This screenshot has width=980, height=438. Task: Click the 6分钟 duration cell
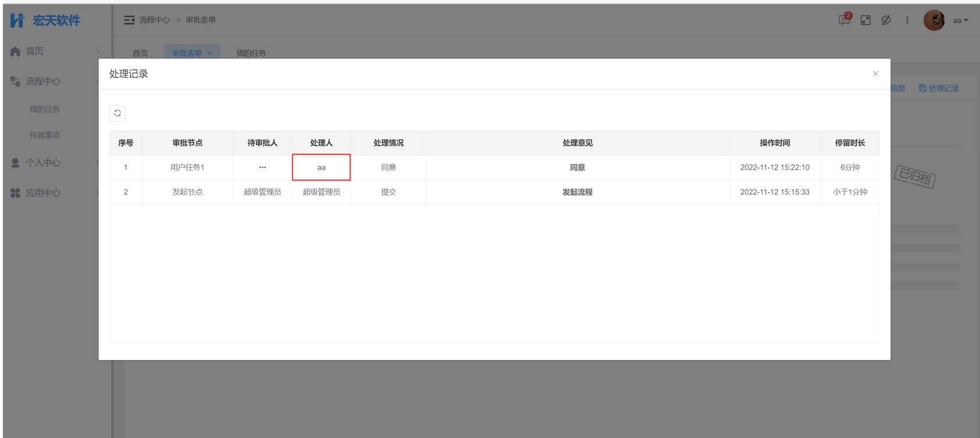(x=850, y=168)
